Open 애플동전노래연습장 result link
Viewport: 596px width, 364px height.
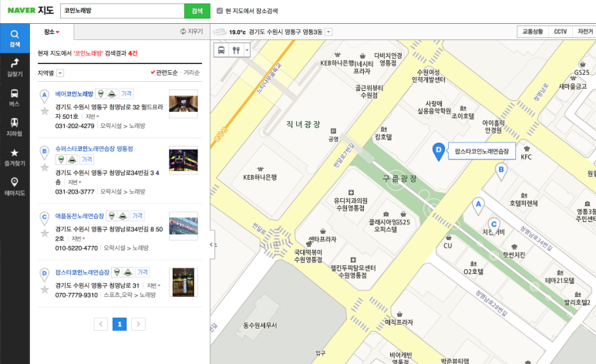79,216
